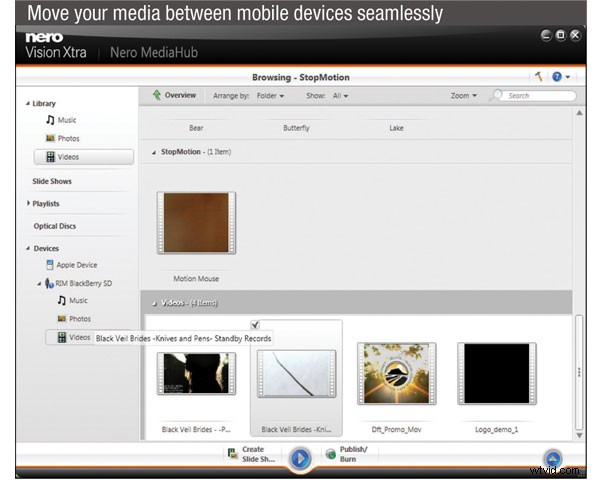This screenshot has height=480, width=600.
Task: Open Slide Shows in sidebar
Action: [x=52, y=181]
